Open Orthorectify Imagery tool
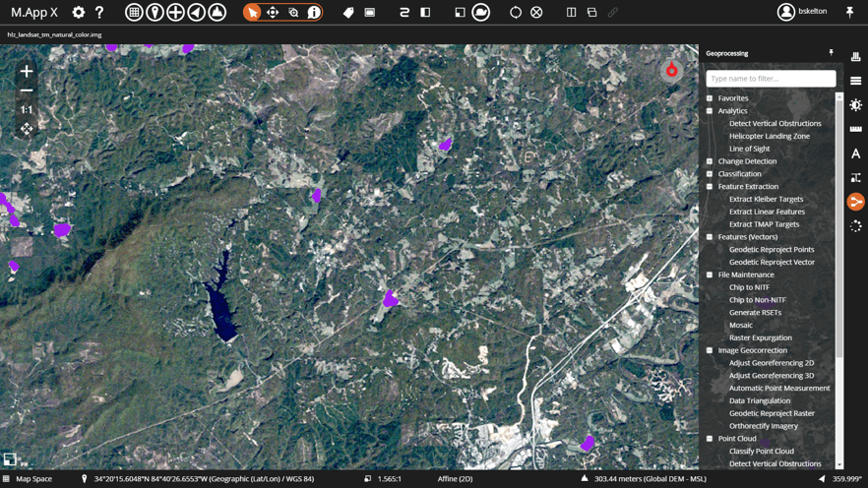 pos(764,426)
